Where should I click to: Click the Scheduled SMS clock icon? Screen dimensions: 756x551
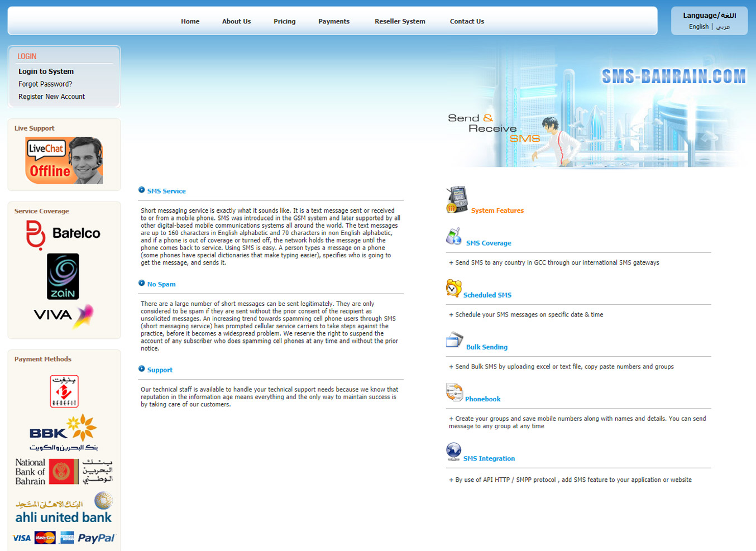pos(453,288)
